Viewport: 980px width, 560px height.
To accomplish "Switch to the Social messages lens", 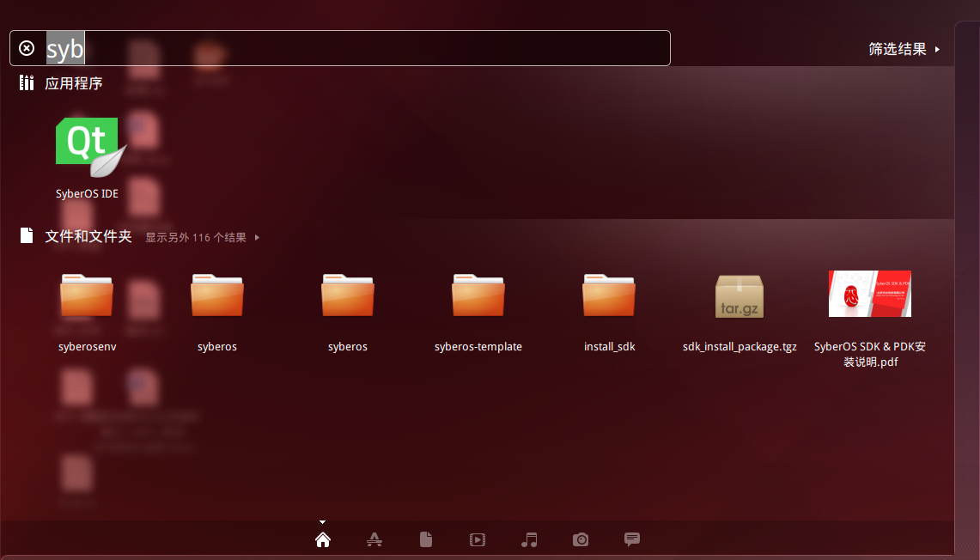I will pos(632,539).
